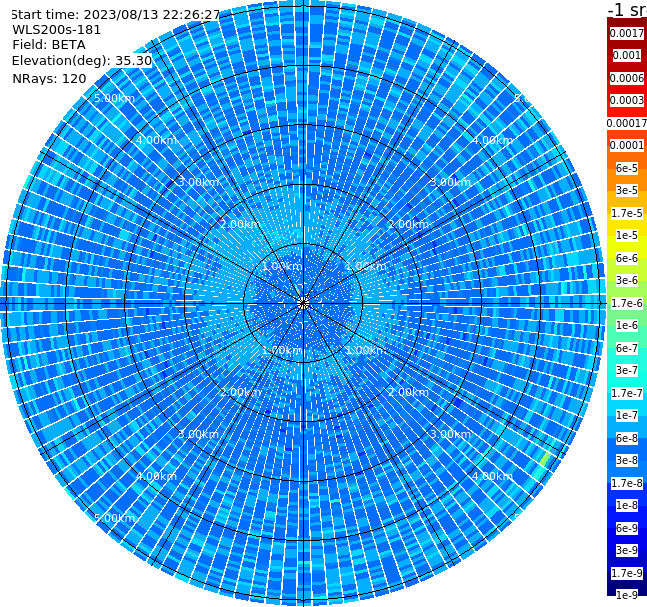
Task: Click the 1e-8 color bar label
Action: click(627, 505)
